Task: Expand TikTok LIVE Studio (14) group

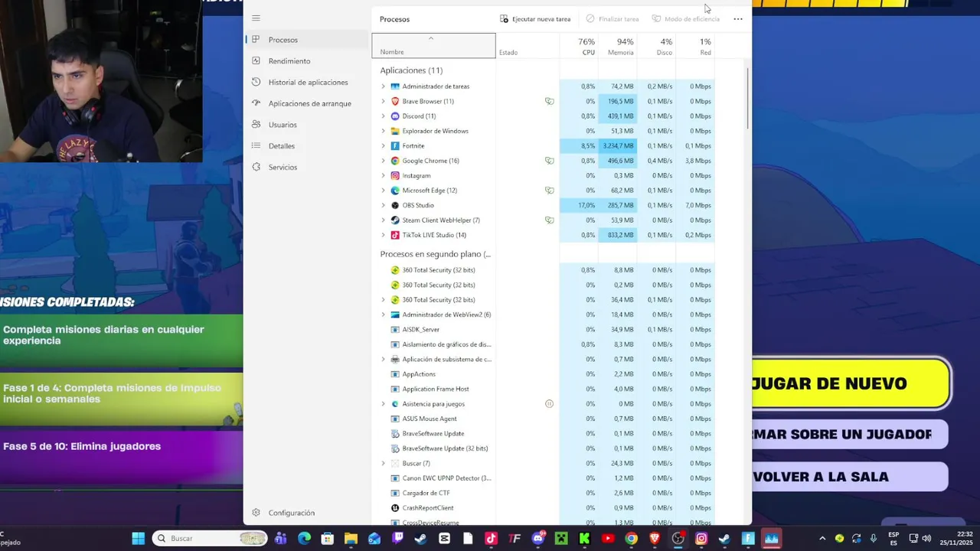Action: [383, 235]
